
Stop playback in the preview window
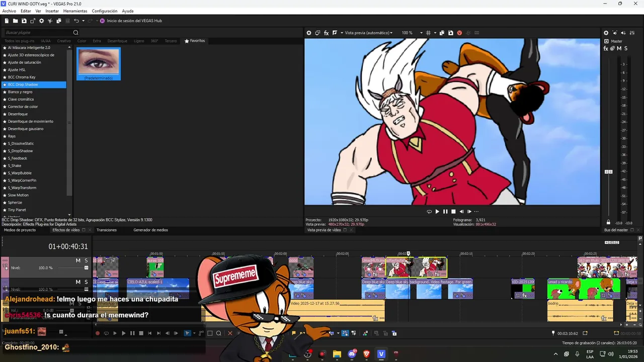click(x=453, y=212)
